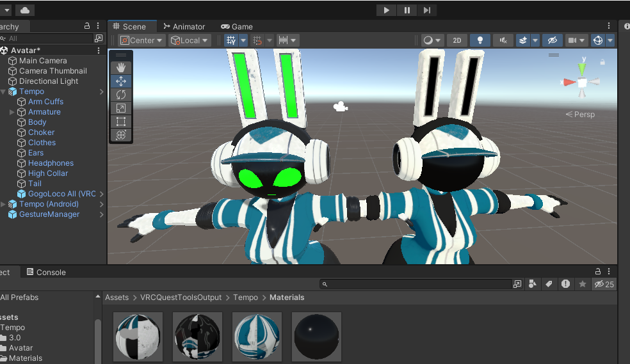
Task: Show favorites star icon
Action: [x=582, y=284]
